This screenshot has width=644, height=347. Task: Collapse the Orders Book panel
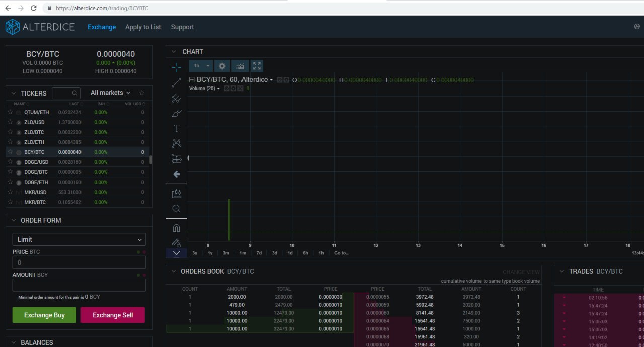174,271
